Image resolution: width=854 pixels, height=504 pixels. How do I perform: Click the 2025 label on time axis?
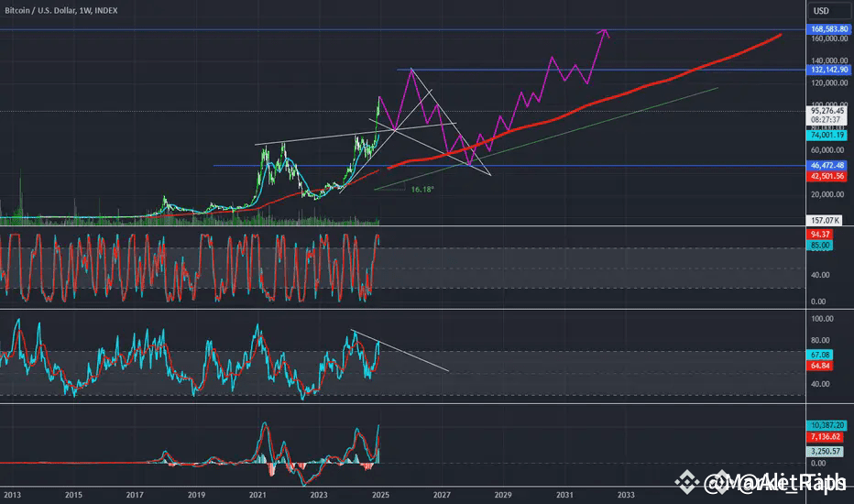tap(380, 495)
